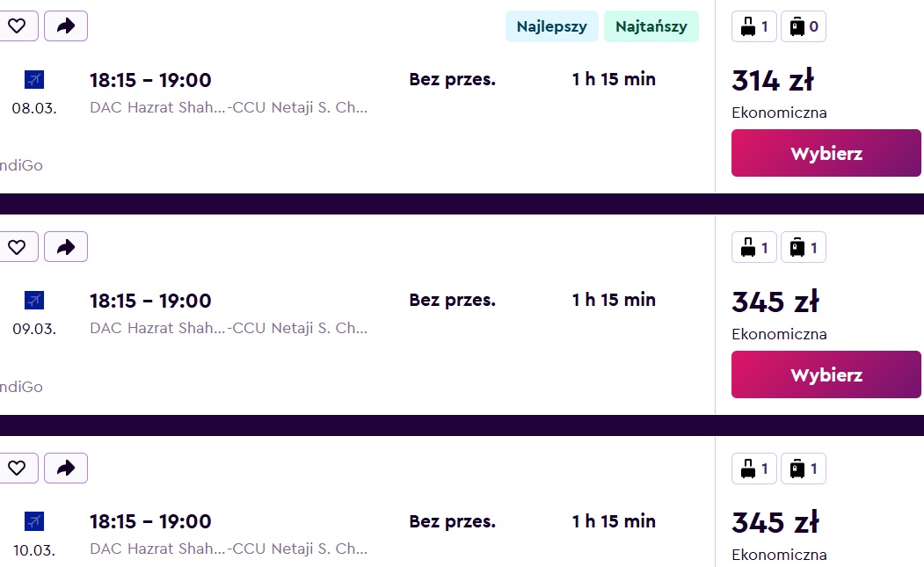Click checked baggage icon on 10.03 offer
Image resolution: width=924 pixels, height=567 pixels.
pyautogui.click(x=804, y=469)
